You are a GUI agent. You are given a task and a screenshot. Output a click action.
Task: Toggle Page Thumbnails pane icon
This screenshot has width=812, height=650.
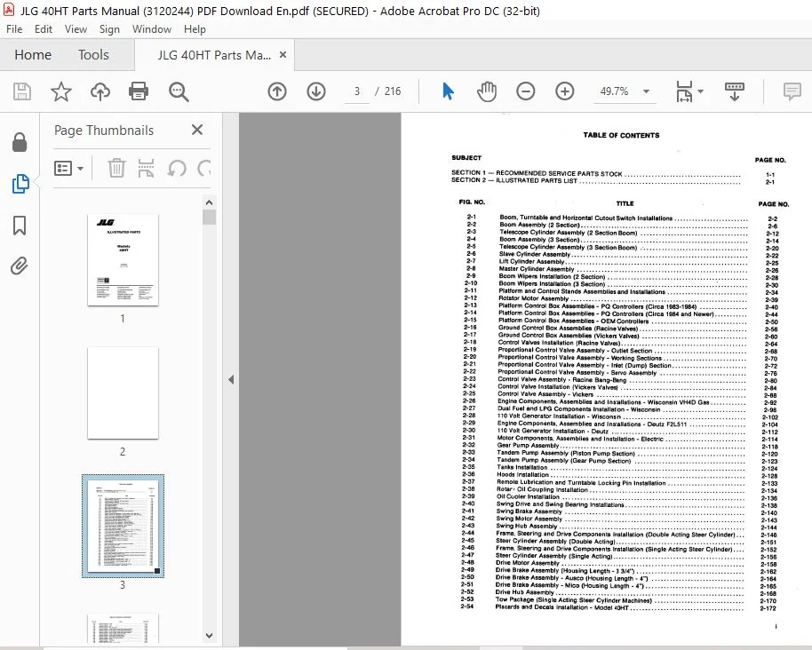tap(20, 184)
